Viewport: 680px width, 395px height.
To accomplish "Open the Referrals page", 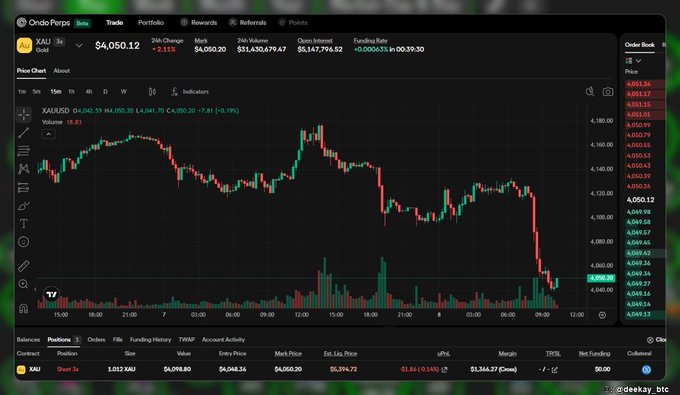I will point(248,23).
